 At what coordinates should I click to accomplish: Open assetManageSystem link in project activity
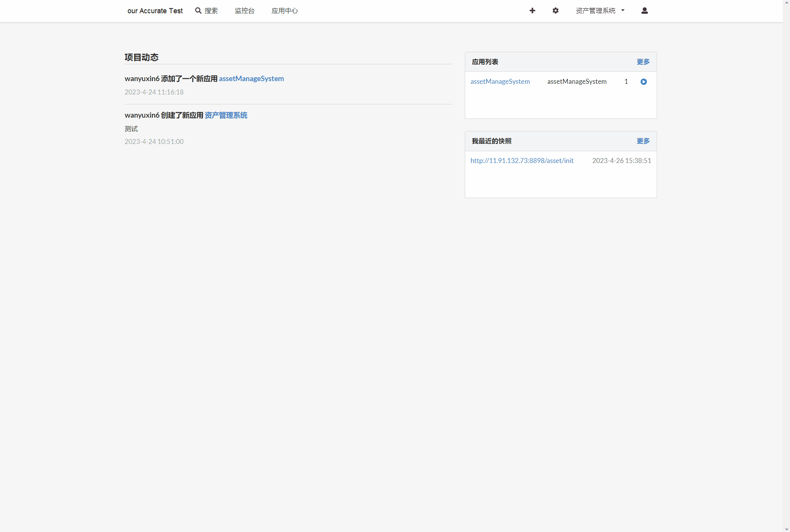tap(251, 78)
